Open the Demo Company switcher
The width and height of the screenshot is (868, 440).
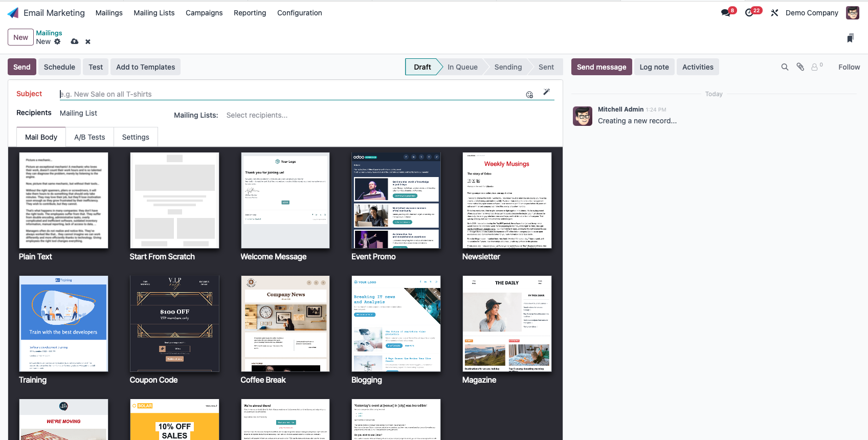812,13
